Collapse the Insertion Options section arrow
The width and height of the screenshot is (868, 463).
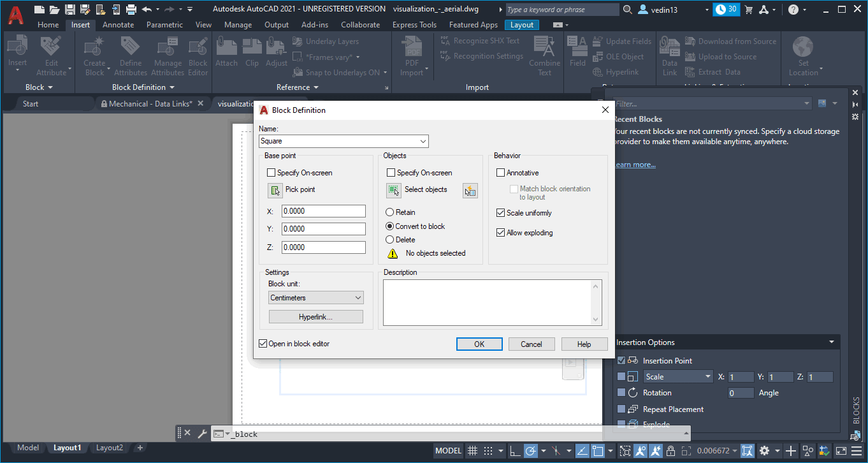click(831, 342)
